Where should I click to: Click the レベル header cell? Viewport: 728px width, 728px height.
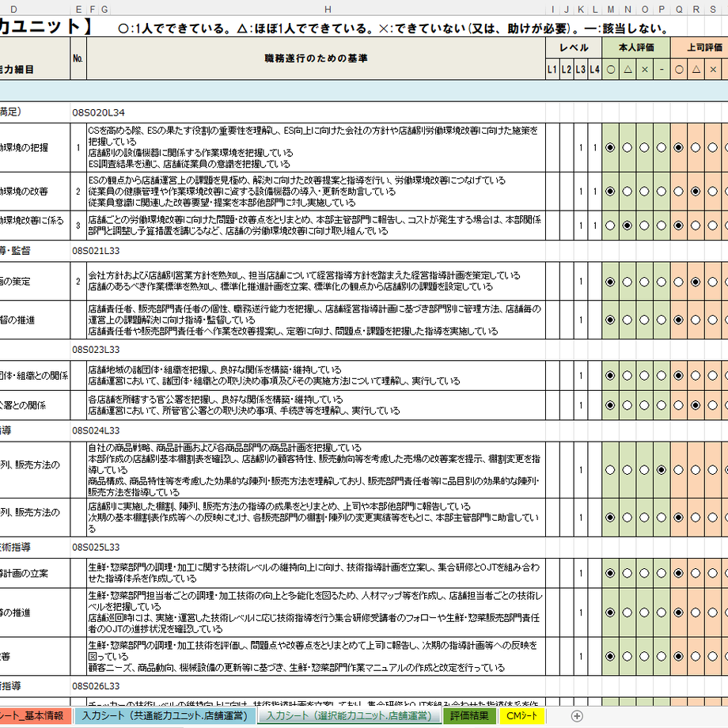[574, 47]
